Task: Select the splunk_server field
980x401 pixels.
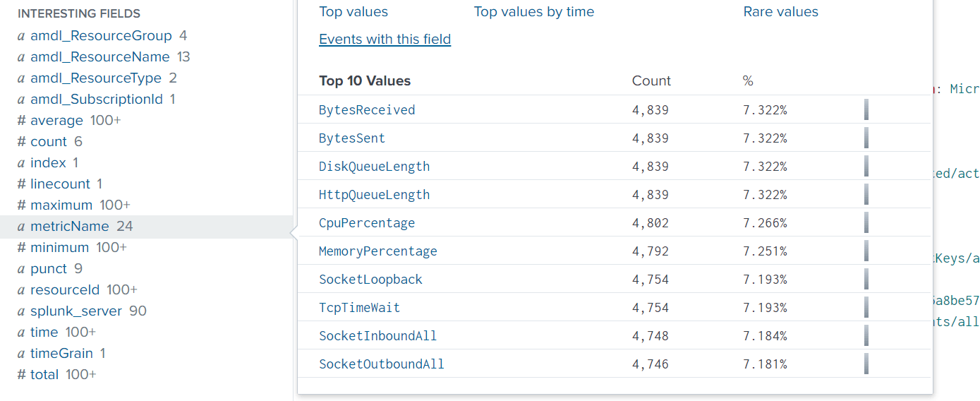Action: coord(76,311)
